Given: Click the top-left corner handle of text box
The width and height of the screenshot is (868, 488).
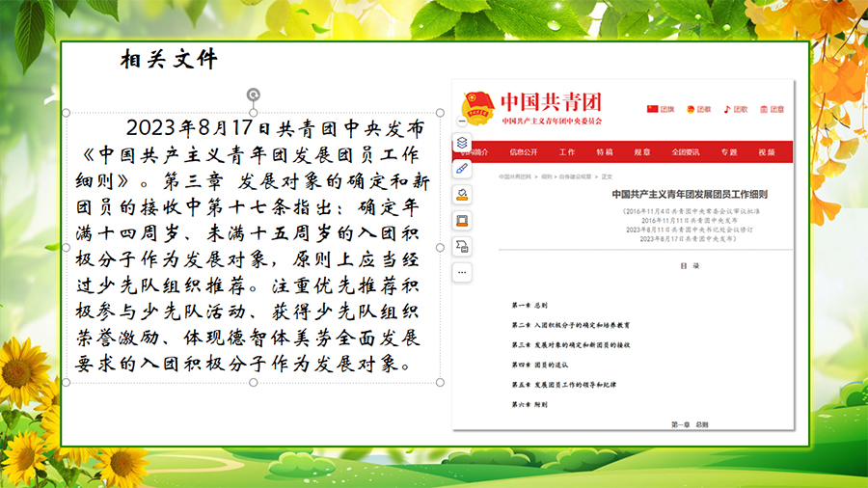Looking at the screenshot, I should (x=67, y=113).
